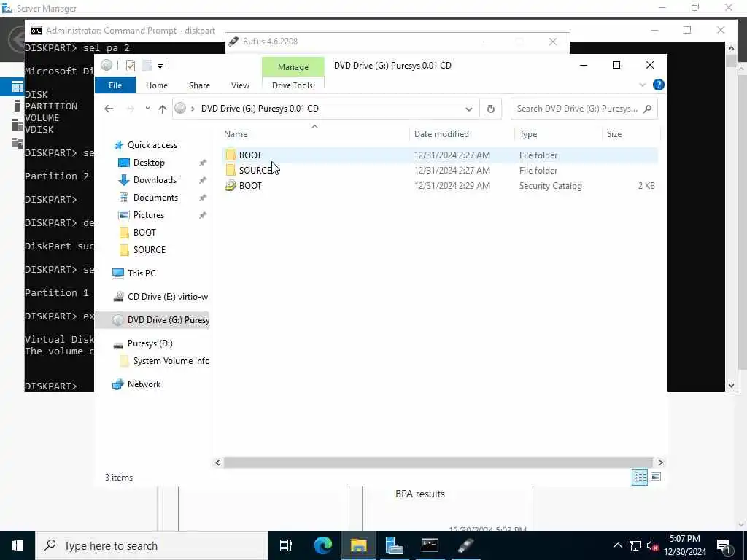
Task: Click the Explorer window control icon in title bar
Action: tap(107, 65)
